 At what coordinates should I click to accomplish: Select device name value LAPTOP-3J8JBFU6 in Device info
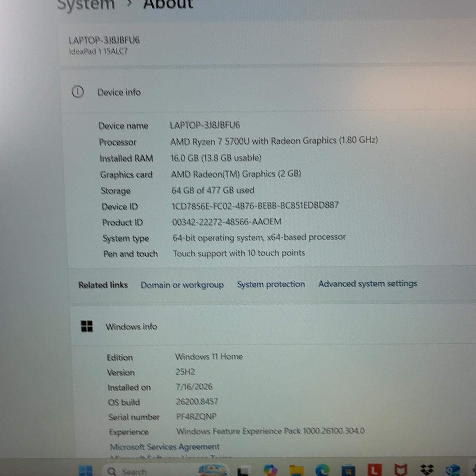[205, 125]
